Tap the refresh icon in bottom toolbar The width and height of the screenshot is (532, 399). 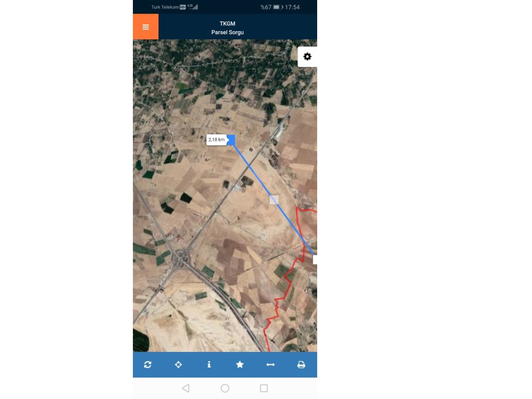pos(147,365)
